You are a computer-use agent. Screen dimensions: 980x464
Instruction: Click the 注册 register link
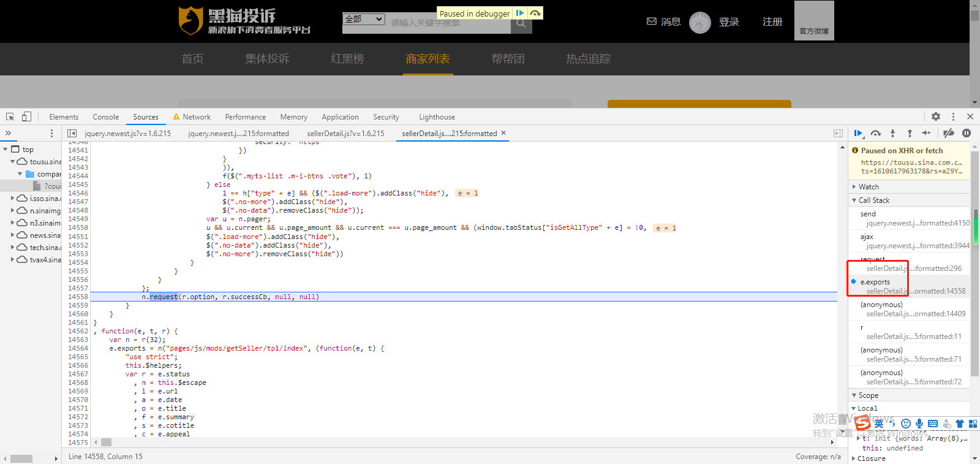pyautogui.click(x=772, y=22)
